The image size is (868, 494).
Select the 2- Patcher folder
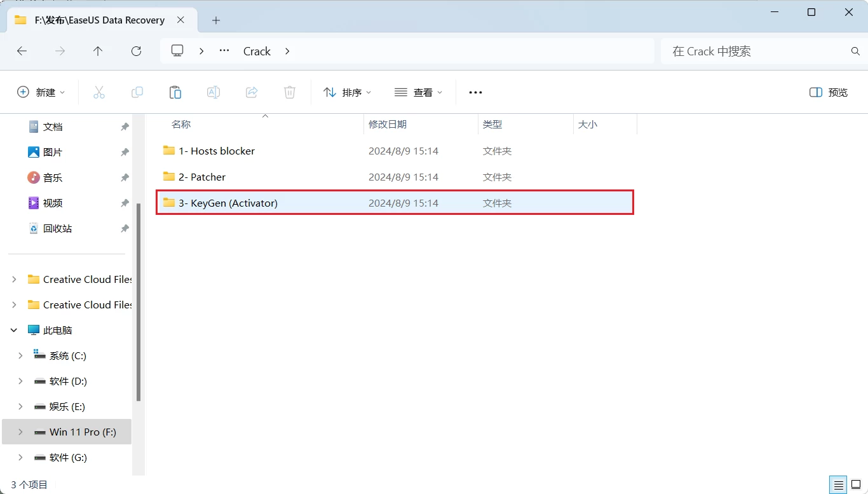[395, 177]
